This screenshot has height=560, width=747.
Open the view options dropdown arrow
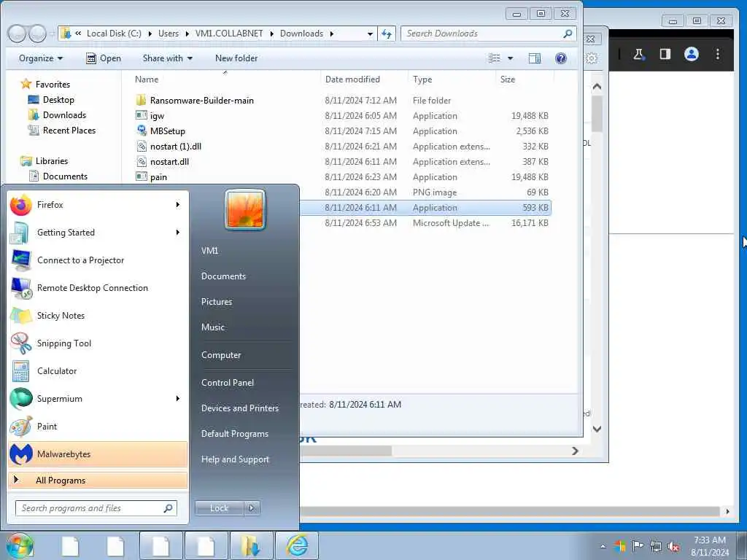pos(510,58)
